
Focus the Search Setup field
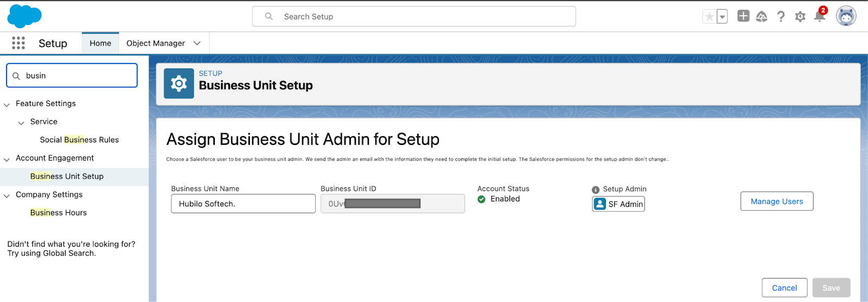[414, 16]
